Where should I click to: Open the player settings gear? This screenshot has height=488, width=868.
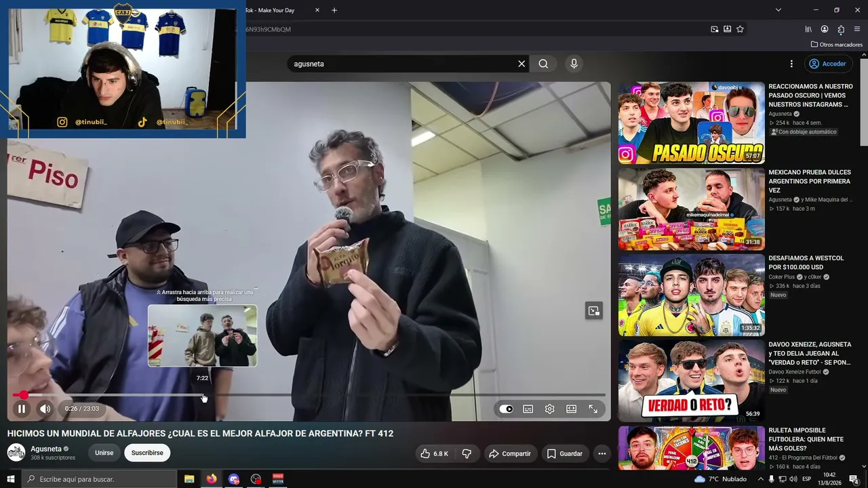(x=550, y=409)
